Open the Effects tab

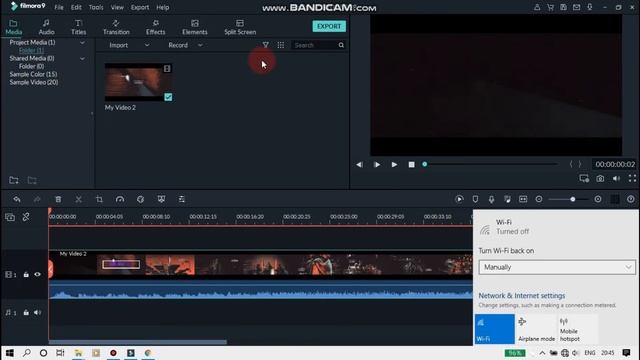tap(156, 27)
